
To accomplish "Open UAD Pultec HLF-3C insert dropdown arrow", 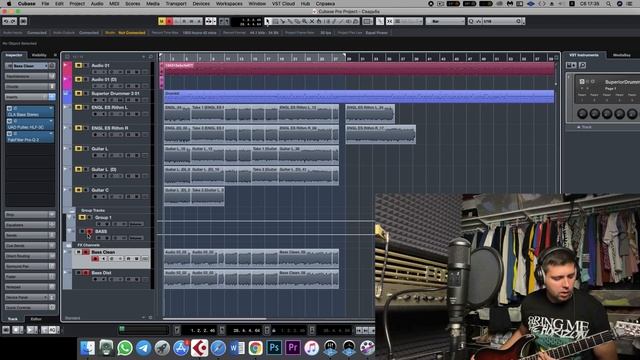I will (x=51, y=121).
